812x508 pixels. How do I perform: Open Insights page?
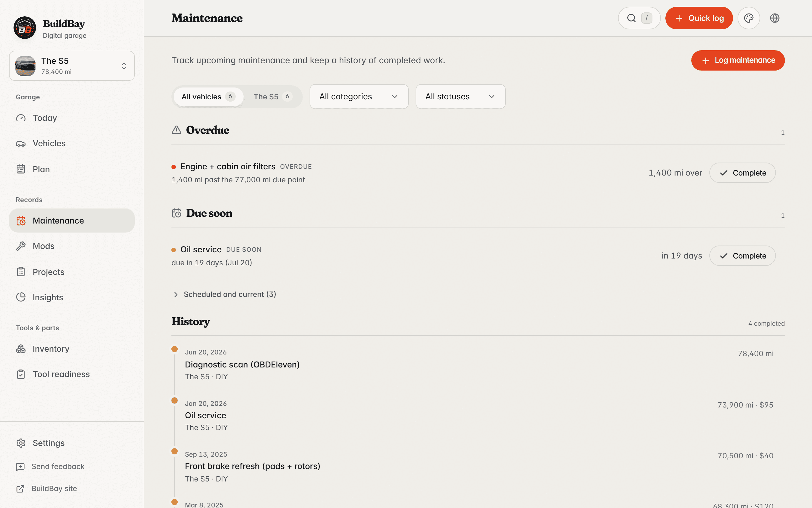tap(72, 297)
